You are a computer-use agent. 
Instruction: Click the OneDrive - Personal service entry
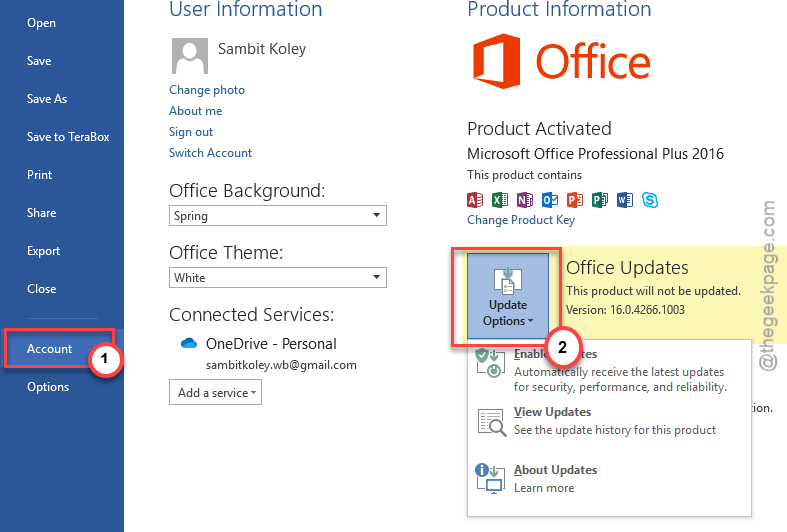tap(271, 344)
